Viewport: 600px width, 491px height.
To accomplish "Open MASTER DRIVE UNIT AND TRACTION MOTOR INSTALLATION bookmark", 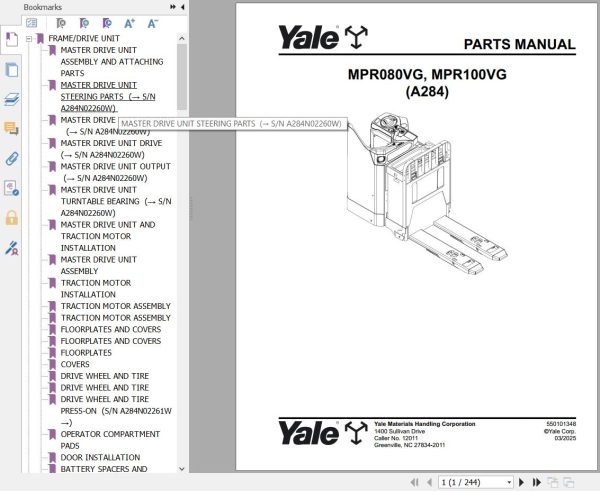I will 108,236.
